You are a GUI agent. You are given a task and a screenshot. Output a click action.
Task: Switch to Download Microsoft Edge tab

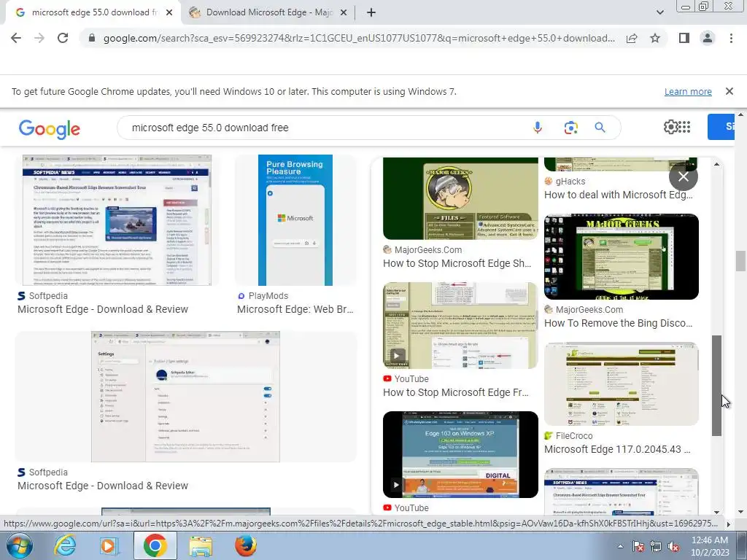[x=268, y=13]
